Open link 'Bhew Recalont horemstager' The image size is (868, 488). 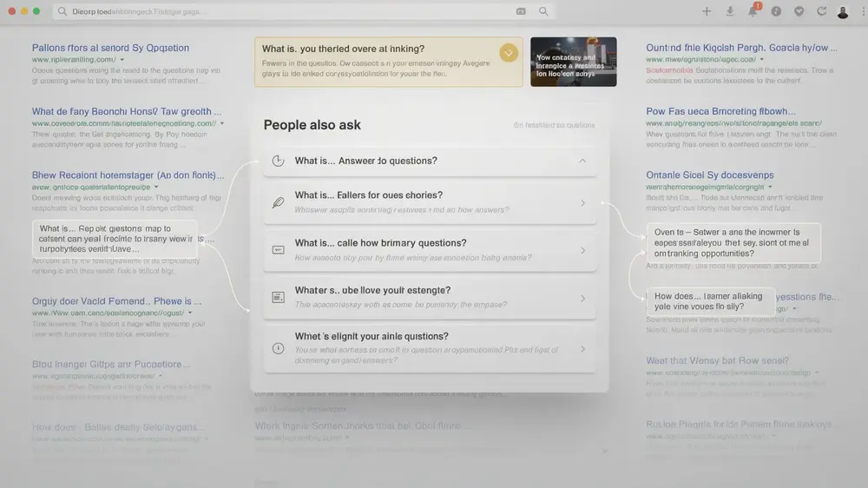coord(128,175)
